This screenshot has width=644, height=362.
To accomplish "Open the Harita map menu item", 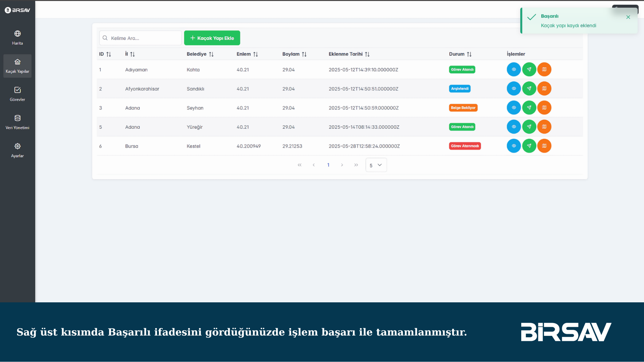I will pyautogui.click(x=17, y=38).
